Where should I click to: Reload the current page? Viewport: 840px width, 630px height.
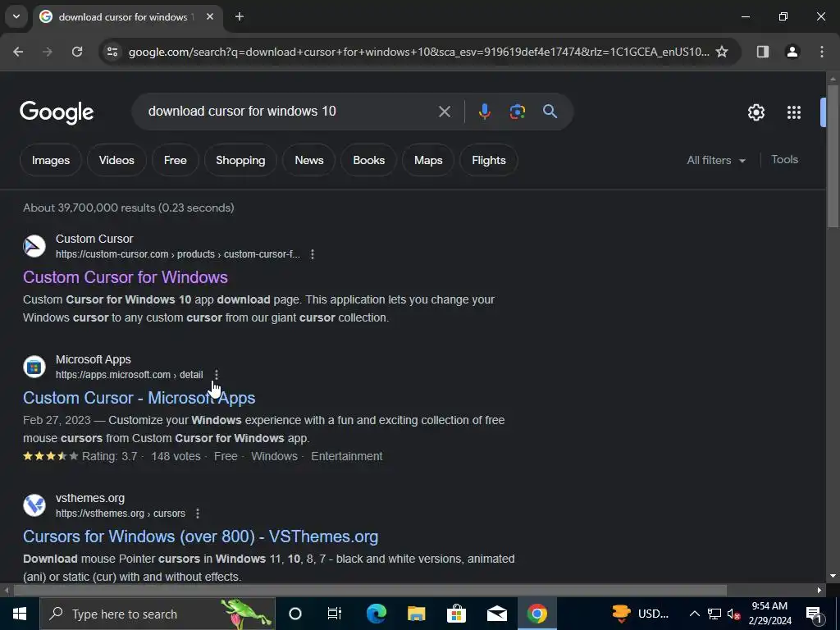77,52
